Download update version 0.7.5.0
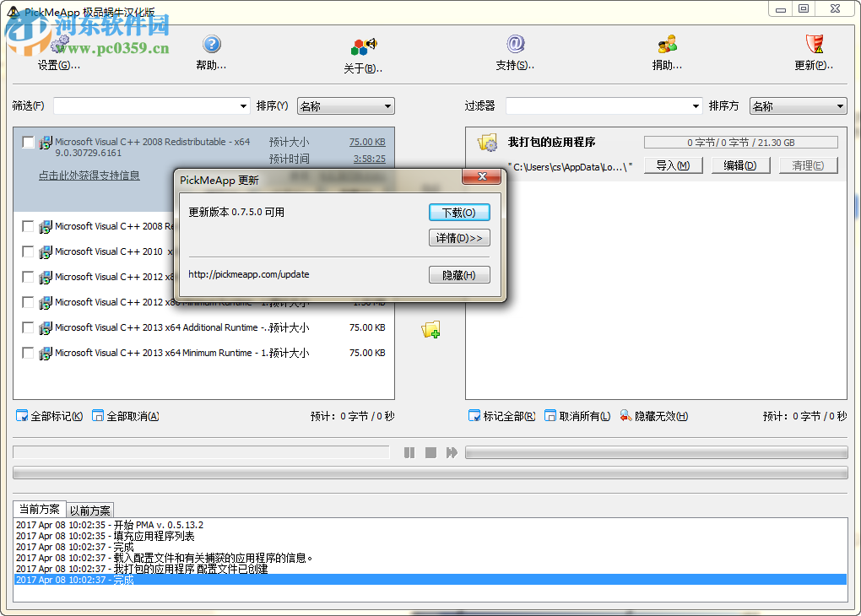Image resolution: width=861 pixels, height=616 pixels. (459, 212)
